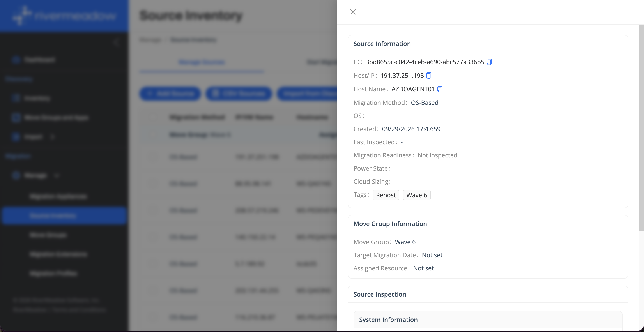Click the OS-Based migration method value

point(425,103)
